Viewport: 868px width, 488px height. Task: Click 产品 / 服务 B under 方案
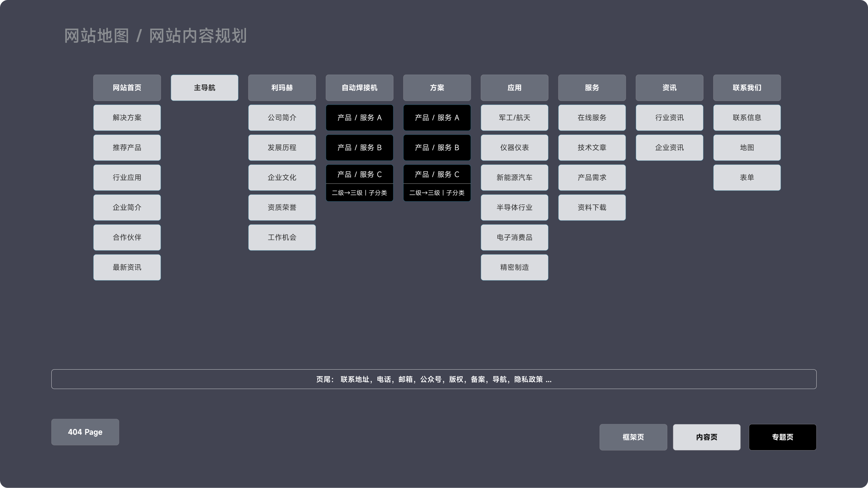[x=437, y=148]
